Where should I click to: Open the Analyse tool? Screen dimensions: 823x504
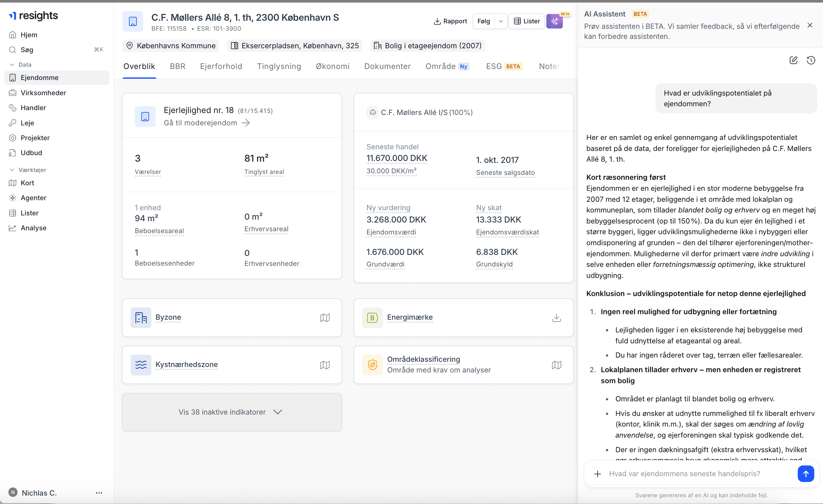57,228
